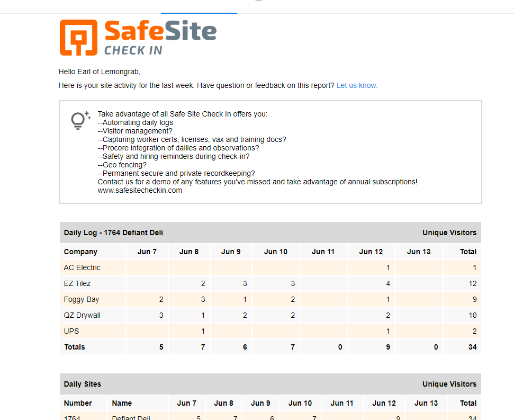This screenshot has height=420, width=514.
Task: Click EZ Tilez Jun 12 value 4
Action: 388,283
